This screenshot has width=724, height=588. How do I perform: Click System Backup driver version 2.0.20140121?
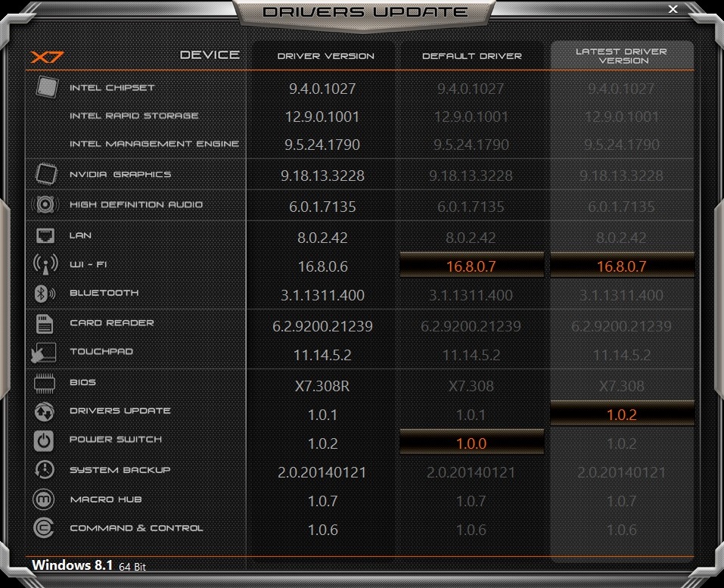point(322,472)
